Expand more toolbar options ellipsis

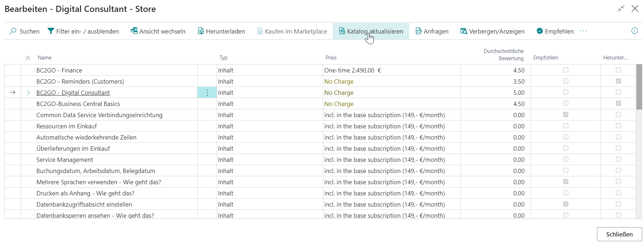[583, 31]
